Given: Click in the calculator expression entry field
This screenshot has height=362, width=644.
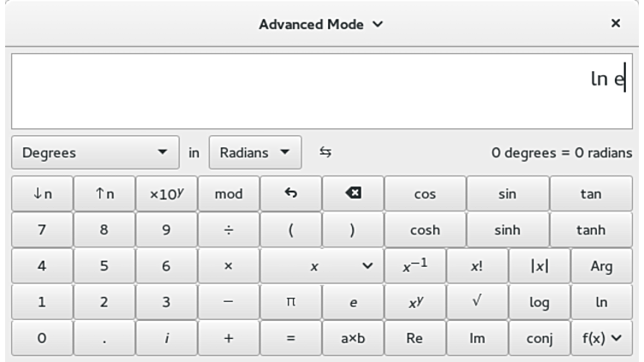Looking at the screenshot, I should [321, 91].
